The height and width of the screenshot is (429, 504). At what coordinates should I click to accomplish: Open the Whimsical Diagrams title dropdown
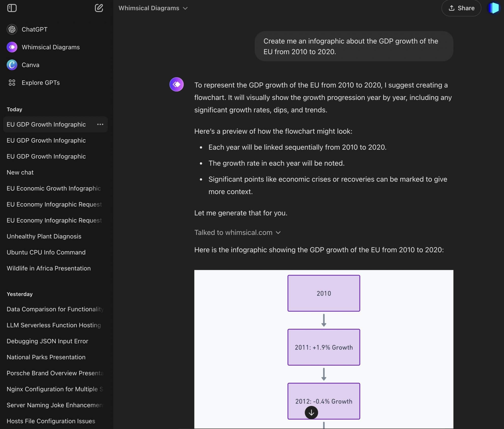coord(185,8)
